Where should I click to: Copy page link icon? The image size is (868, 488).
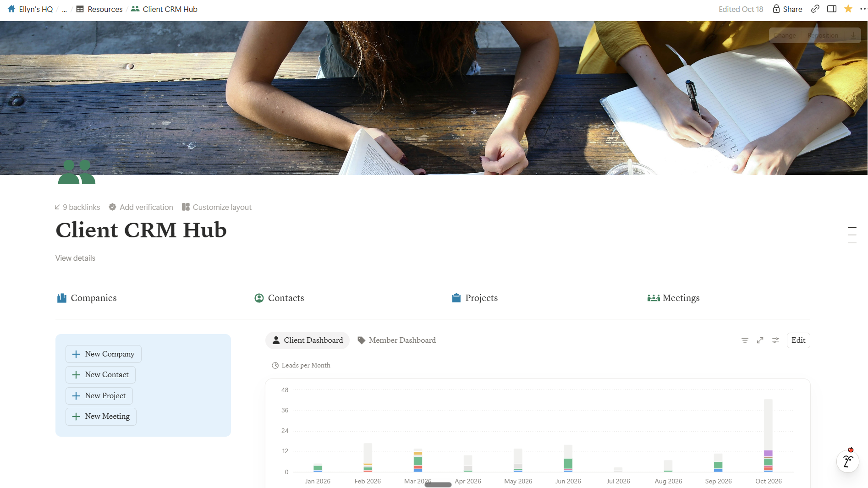pyautogui.click(x=815, y=9)
